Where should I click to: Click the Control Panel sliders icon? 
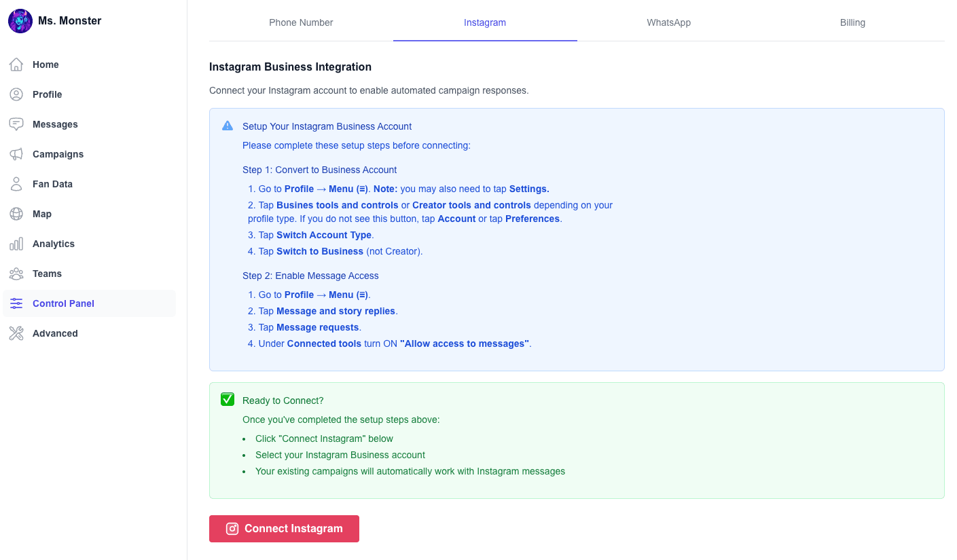pos(16,303)
